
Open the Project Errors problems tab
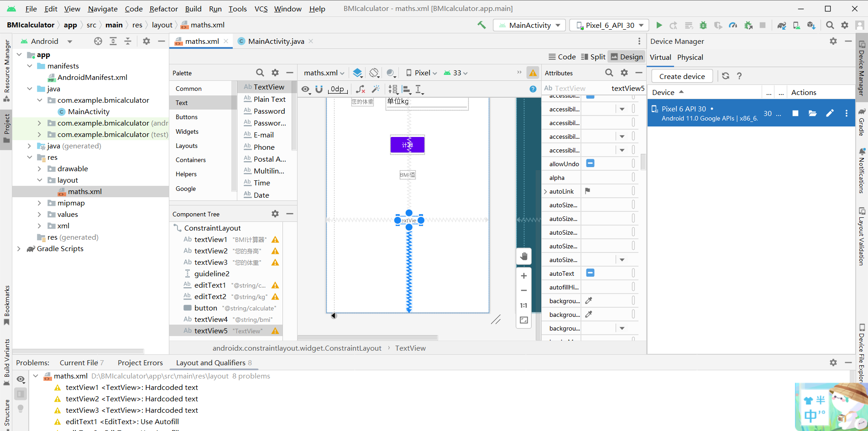(x=140, y=363)
